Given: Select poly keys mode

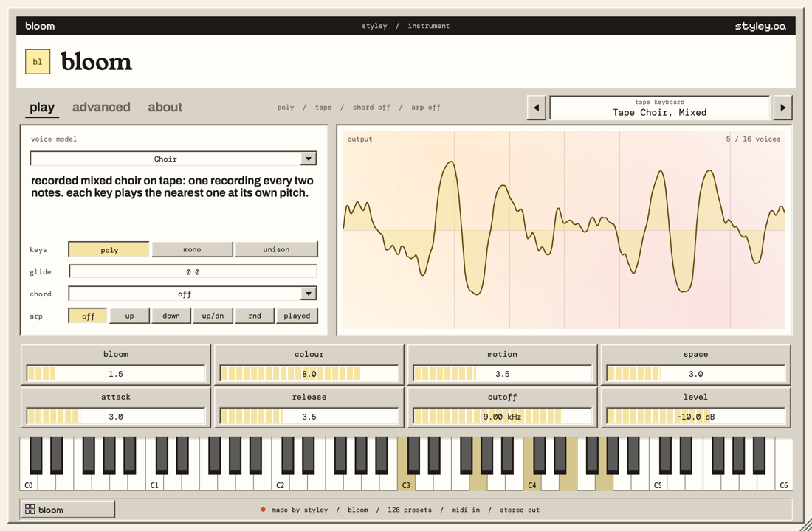Looking at the screenshot, I should click(x=109, y=249).
